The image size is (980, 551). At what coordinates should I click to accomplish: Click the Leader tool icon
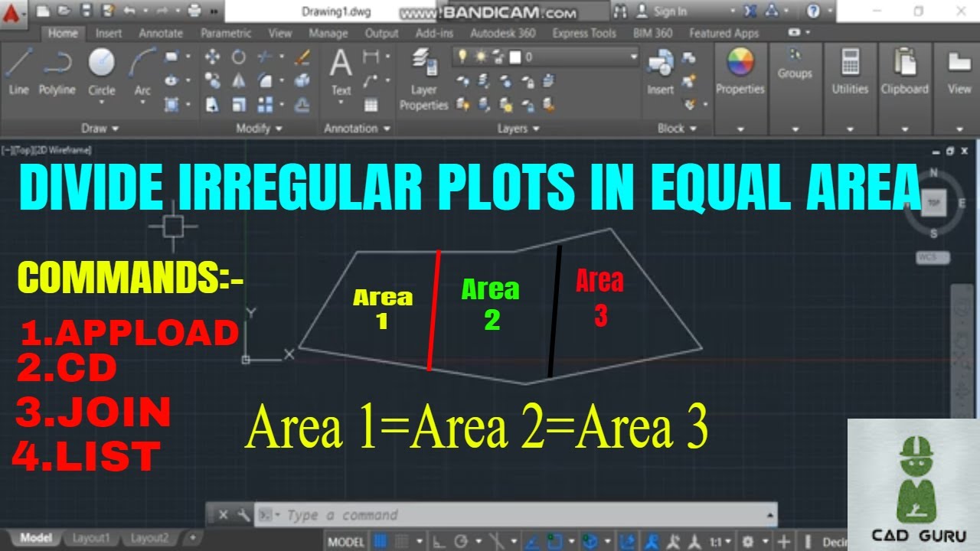[371, 80]
